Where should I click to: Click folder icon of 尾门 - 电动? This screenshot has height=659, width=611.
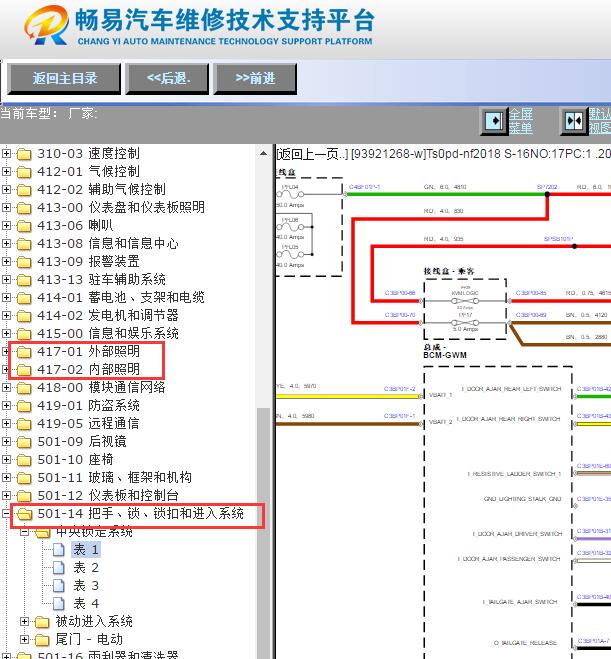point(42,640)
